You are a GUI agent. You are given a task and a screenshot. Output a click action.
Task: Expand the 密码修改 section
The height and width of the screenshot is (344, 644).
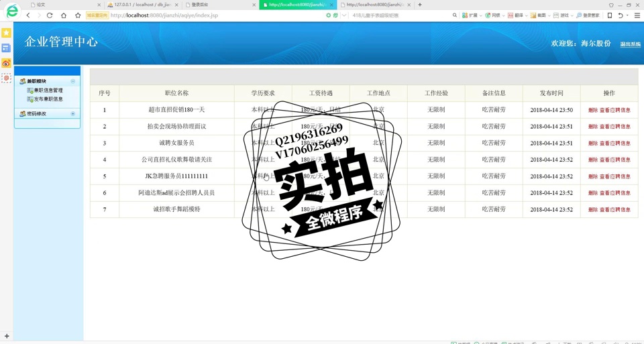[x=73, y=114]
